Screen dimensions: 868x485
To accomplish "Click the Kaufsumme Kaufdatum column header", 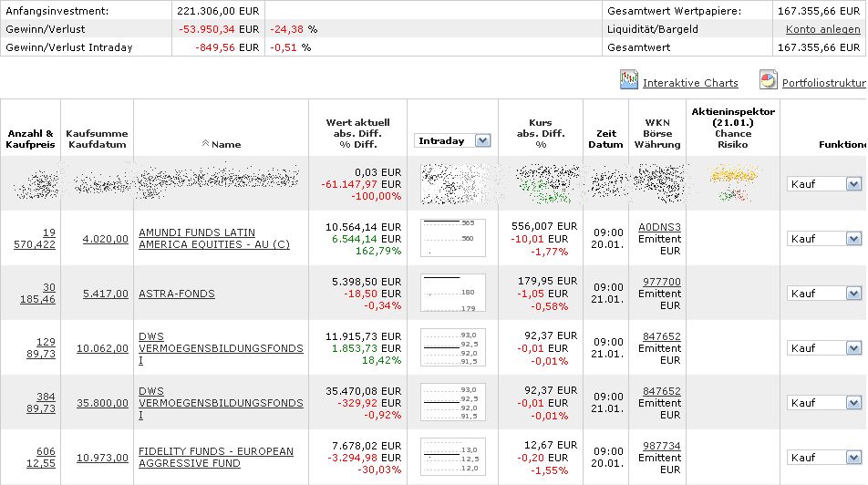I will tap(97, 139).
